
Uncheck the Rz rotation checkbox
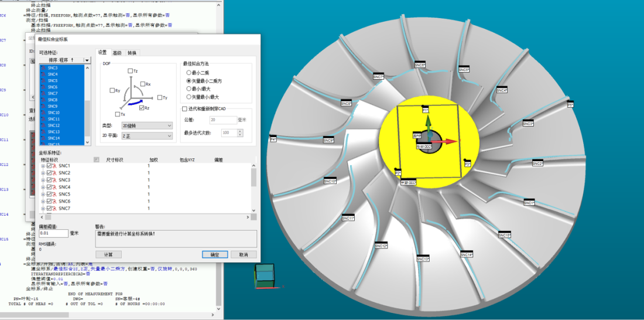142,108
